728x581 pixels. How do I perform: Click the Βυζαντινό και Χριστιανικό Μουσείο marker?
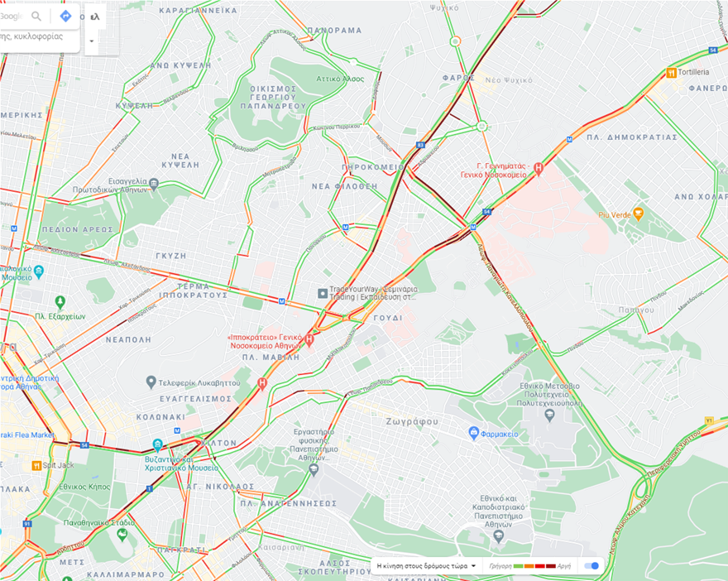(x=158, y=445)
